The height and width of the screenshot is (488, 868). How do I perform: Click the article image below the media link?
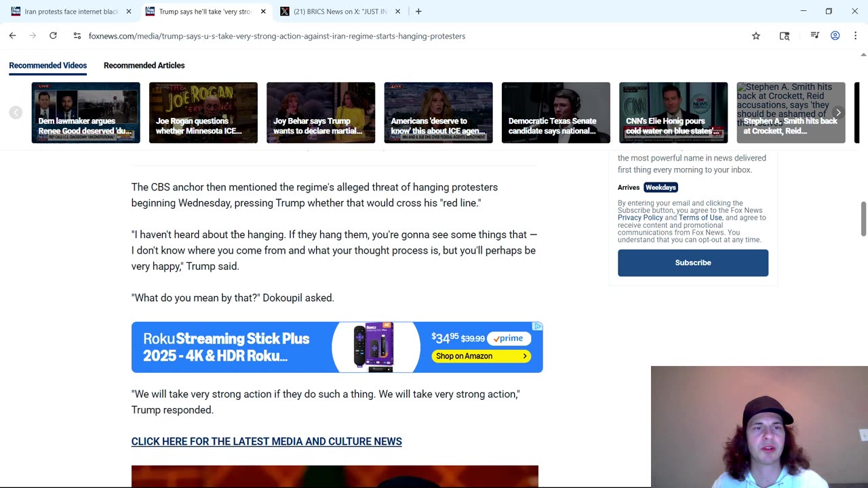pos(335,476)
